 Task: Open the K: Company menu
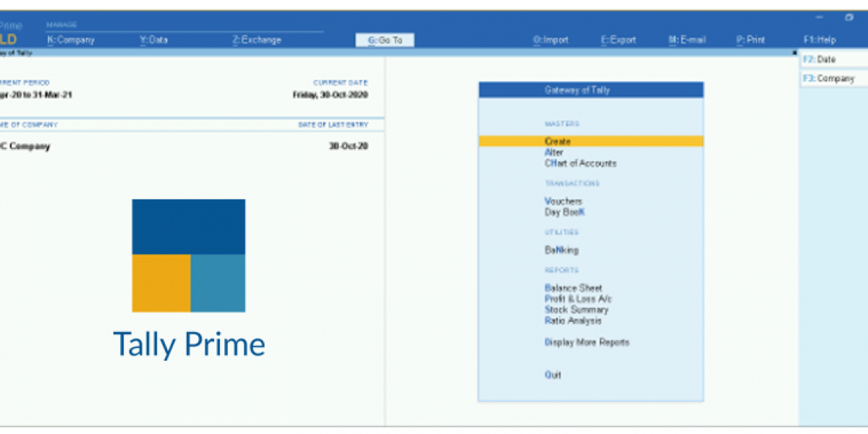tap(71, 41)
